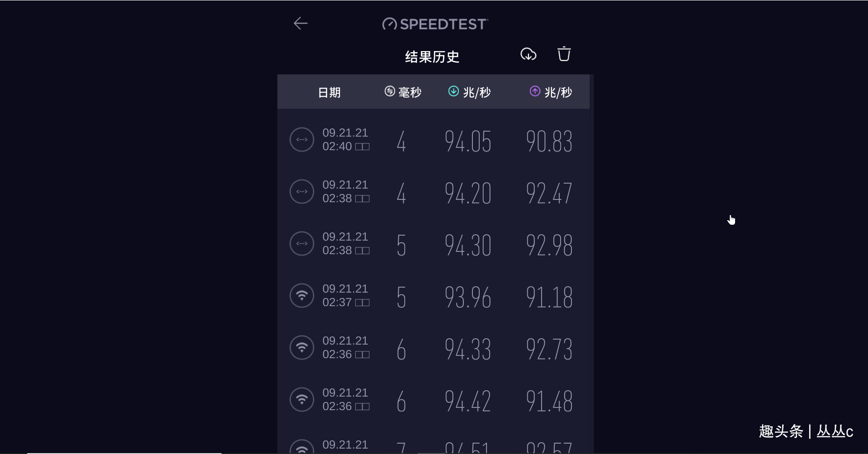Export results with cloud download icon
This screenshot has width=868, height=454.
(x=528, y=54)
